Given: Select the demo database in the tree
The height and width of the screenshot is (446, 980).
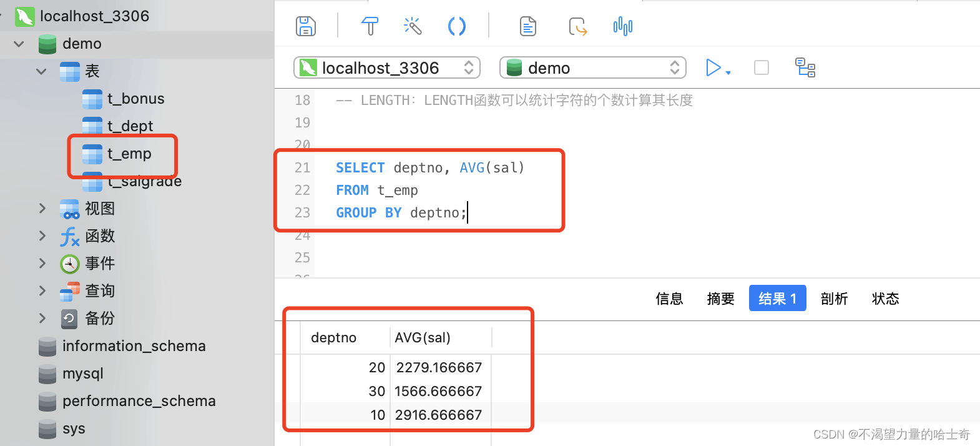Looking at the screenshot, I should pos(82,44).
